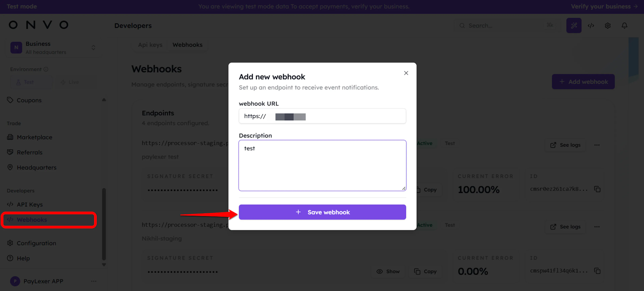Click the sidebar vertical scrollbar
Image resolution: width=644 pixels, height=291 pixels.
(x=104, y=224)
